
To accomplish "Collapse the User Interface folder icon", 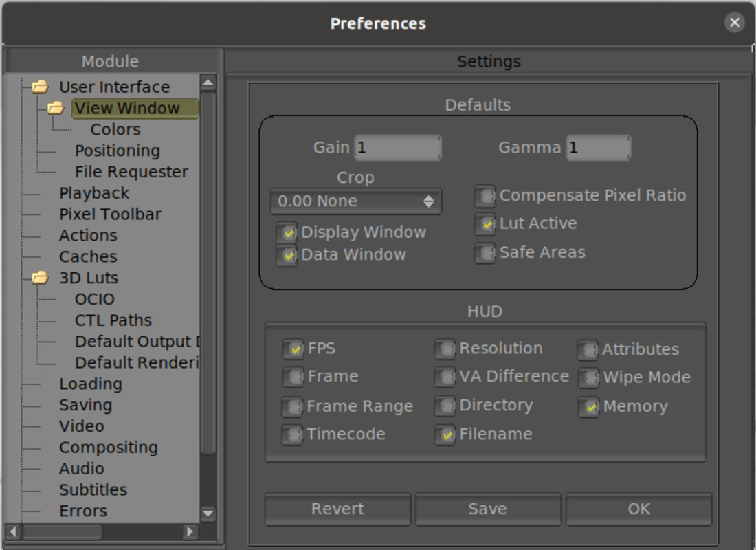I will 40,87.
